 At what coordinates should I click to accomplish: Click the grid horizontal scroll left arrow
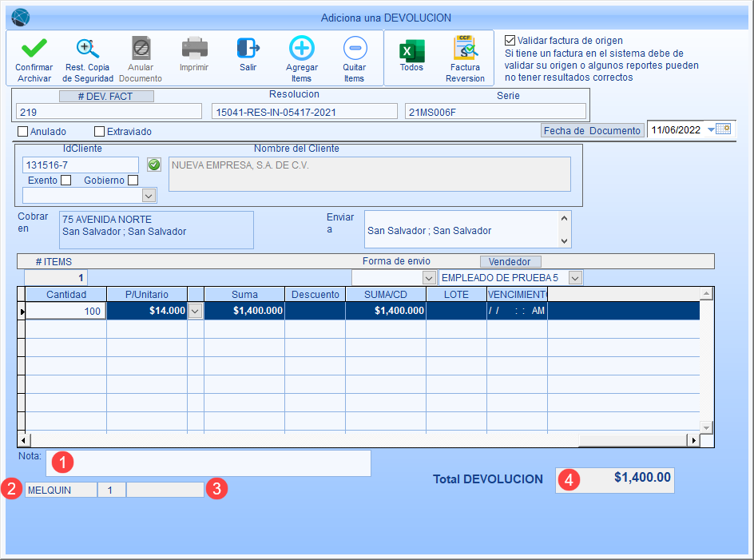(23, 439)
